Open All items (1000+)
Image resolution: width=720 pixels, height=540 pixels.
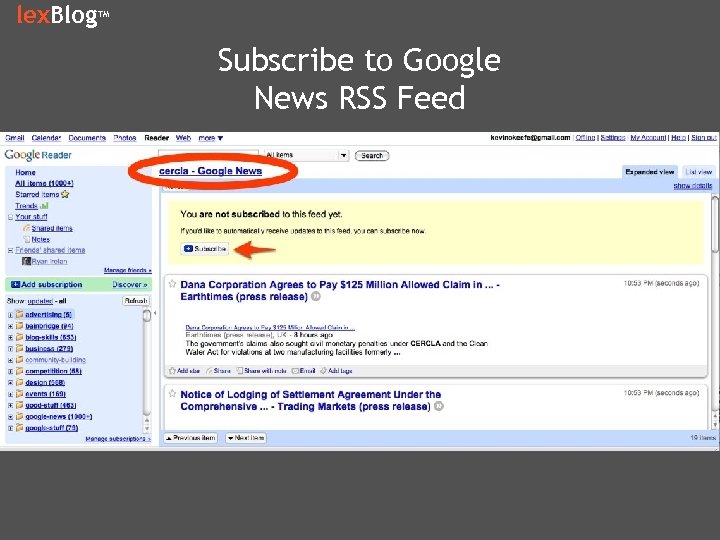pos(44,183)
